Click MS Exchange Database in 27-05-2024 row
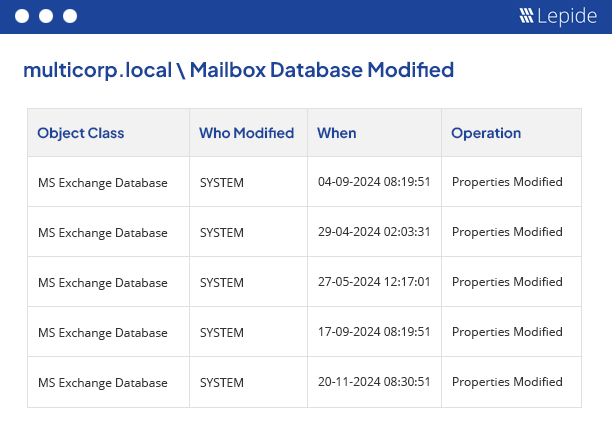Viewport: 612px width, 430px height. click(103, 283)
